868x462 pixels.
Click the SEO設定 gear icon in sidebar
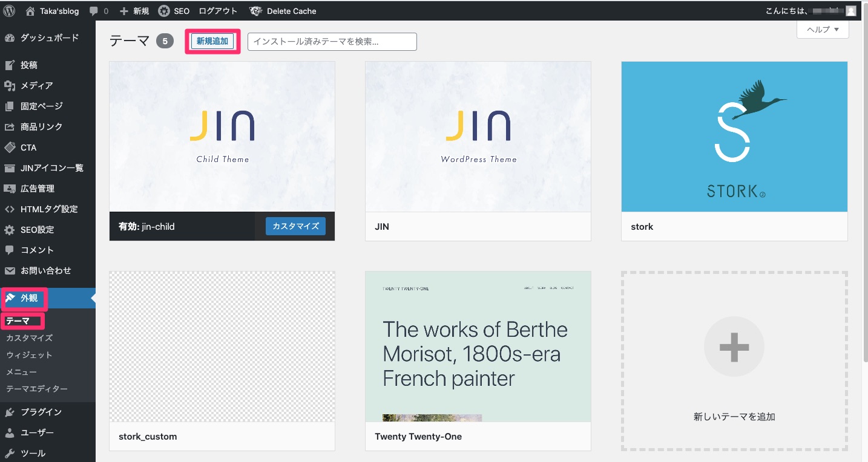click(9, 230)
